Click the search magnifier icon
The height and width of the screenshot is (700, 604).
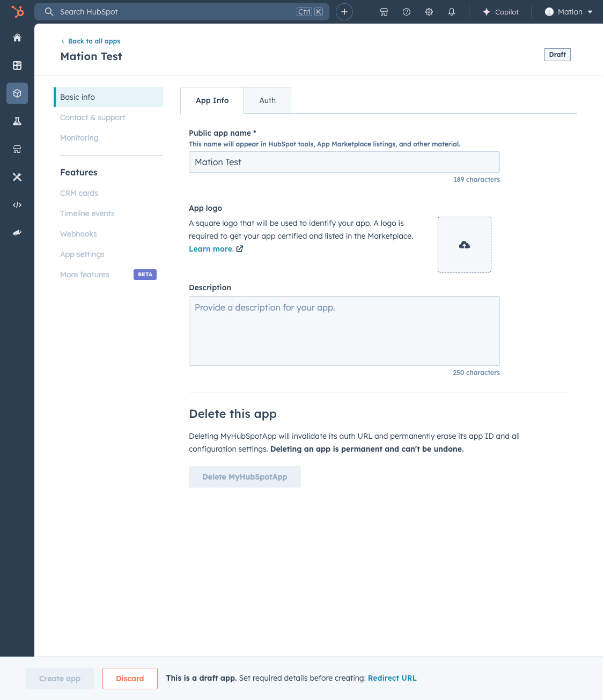tap(49, 12)
